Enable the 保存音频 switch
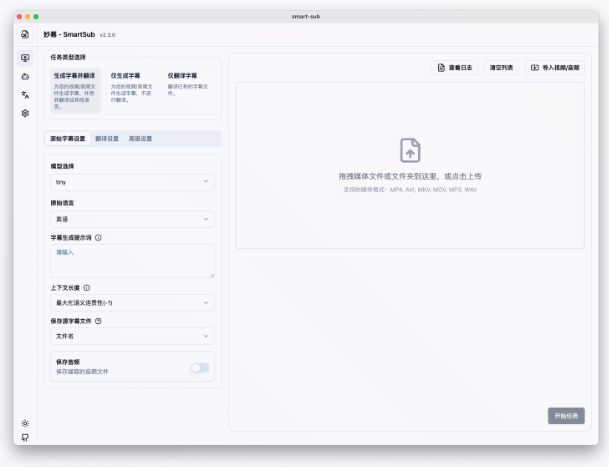Viewport: 609px width, 467px height. point(200,368)
